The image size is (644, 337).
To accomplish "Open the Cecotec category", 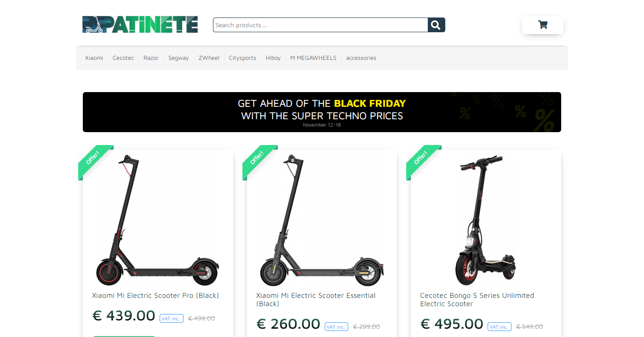I will pos(123,58).
